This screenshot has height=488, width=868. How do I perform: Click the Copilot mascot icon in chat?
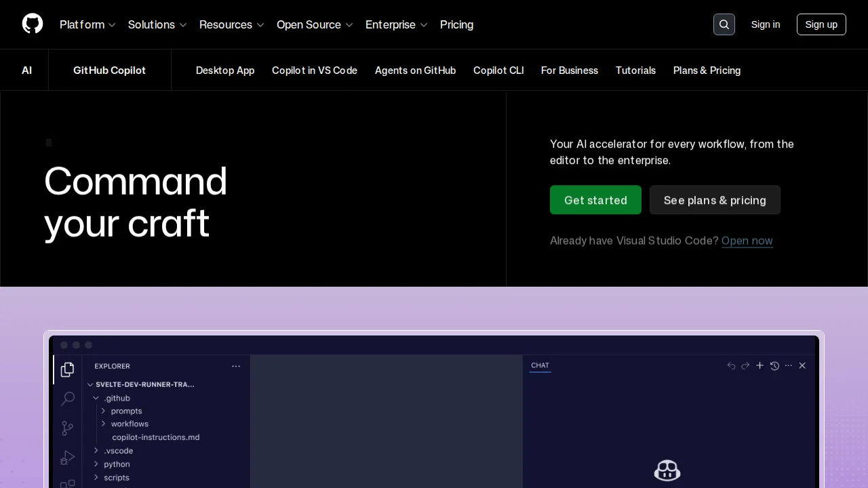(x=667, y=470)
